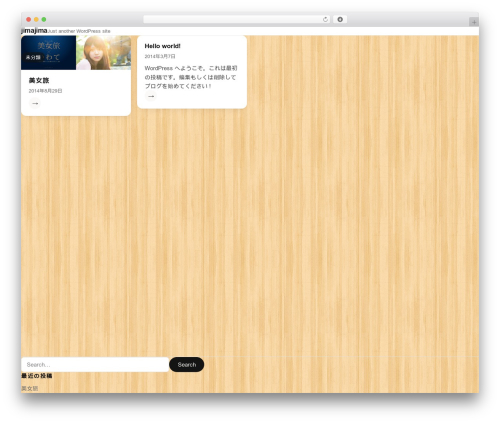Click arrow button on 美女旅 card
Viewport: 500px width, 423px height.
35,103
